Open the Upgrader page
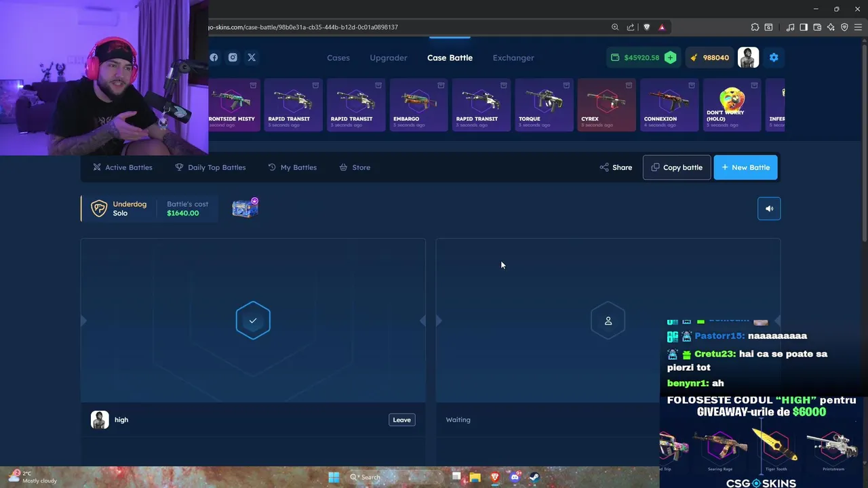Image resolution: width=868 pixels, height=488 pixels. click(389, 58)
